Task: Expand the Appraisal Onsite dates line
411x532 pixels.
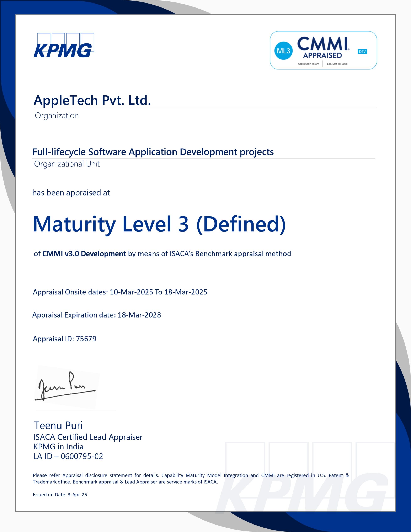Action: [120, 292]
